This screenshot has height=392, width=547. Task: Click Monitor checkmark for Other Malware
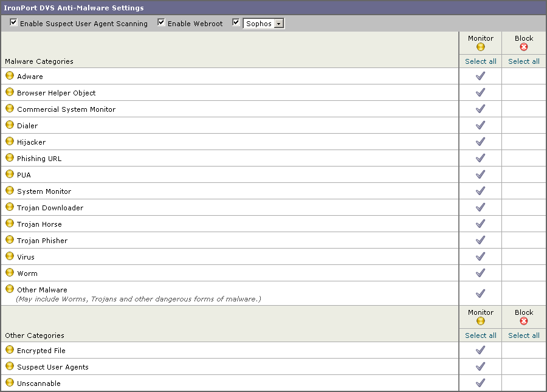tap(481, 294)
